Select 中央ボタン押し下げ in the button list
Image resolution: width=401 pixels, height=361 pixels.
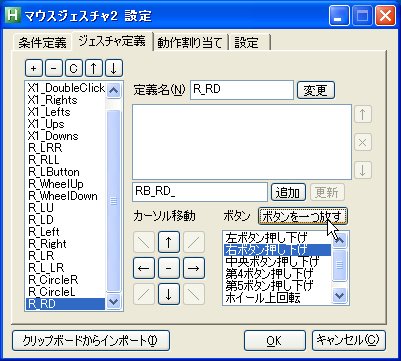tap(277, 262)
